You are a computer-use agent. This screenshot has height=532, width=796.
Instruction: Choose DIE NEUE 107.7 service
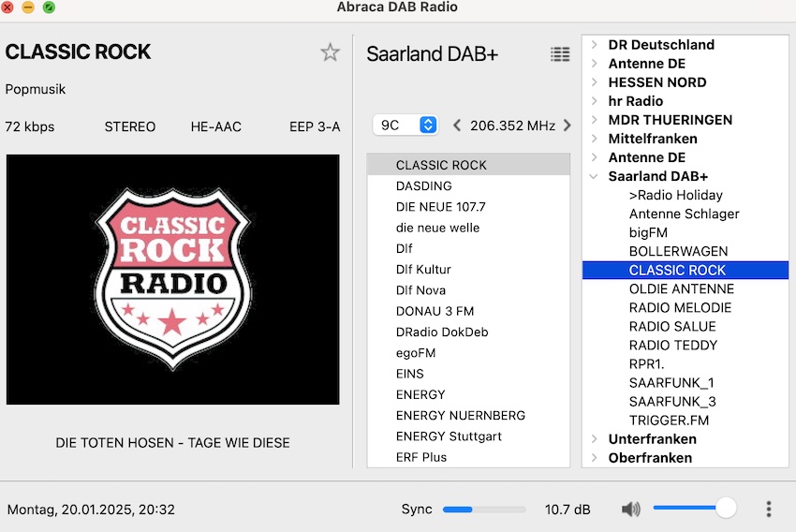(468, 207)
